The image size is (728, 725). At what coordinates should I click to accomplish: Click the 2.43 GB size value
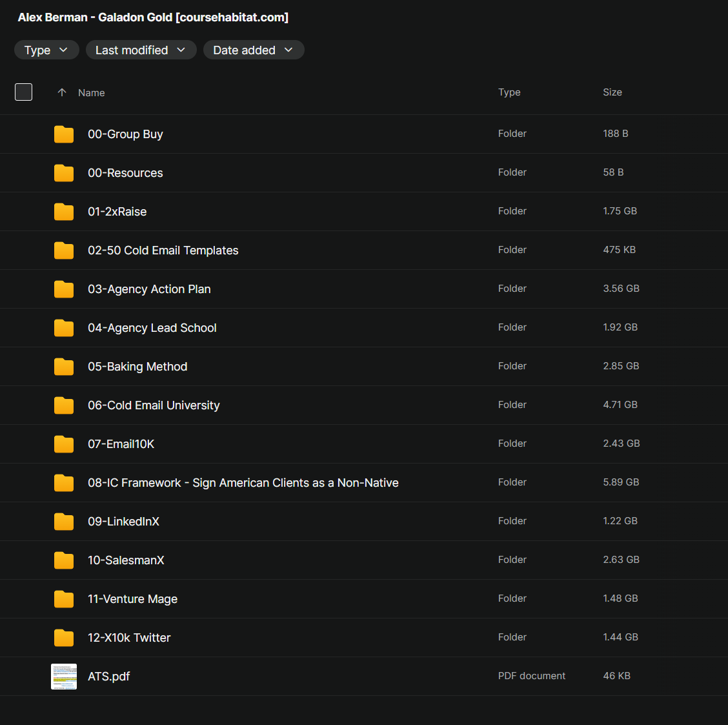tap(622, 444)
